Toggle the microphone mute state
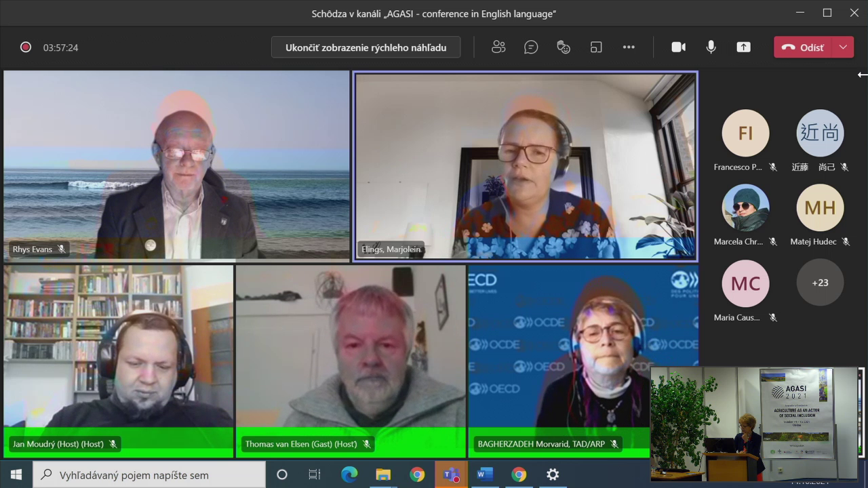Viewport: 868px width, 488px height. [x=711, y=47]
